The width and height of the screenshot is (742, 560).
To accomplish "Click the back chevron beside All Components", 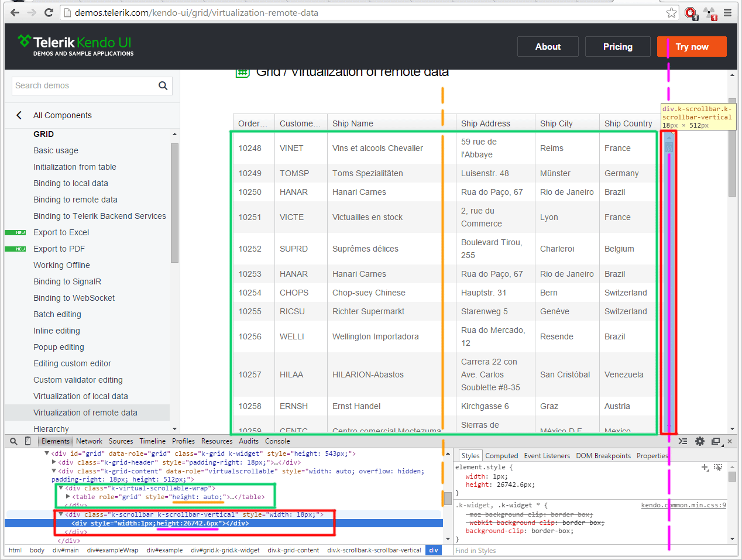I will (x=19, y=115).
